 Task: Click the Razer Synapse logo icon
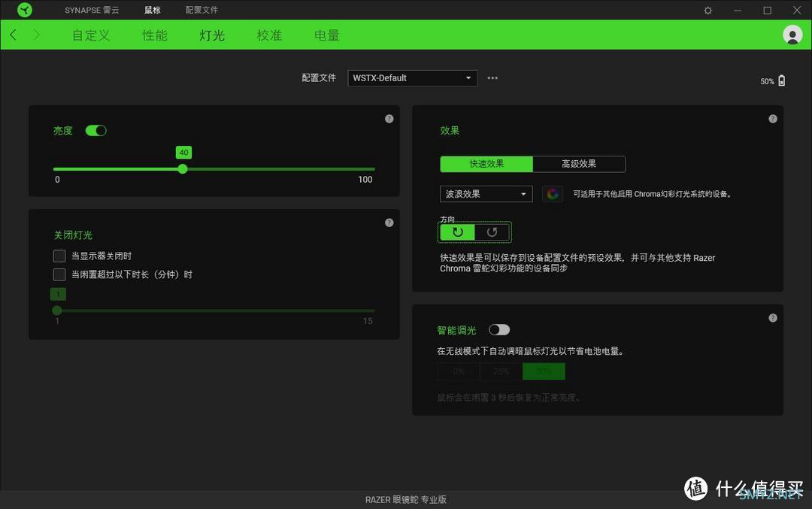point(24,10)
